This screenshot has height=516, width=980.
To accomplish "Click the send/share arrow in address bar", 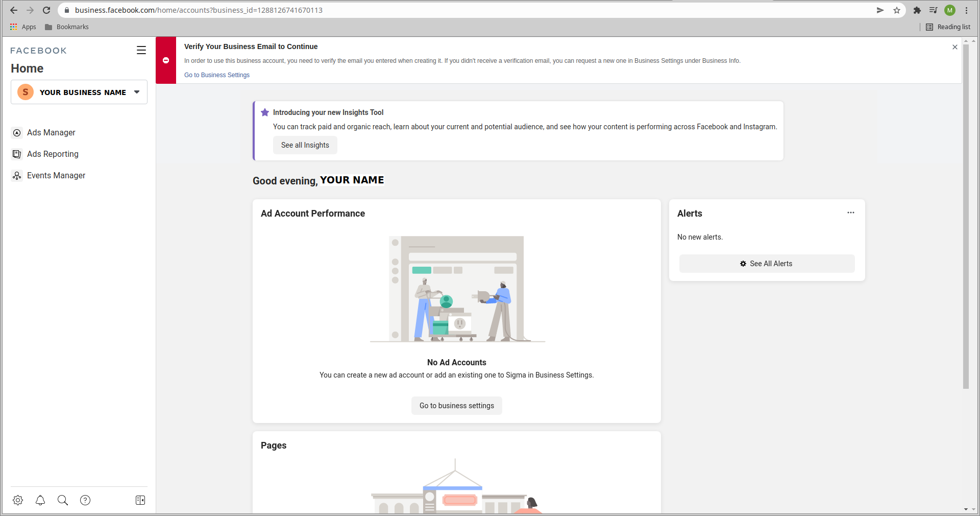I will 880,10.
